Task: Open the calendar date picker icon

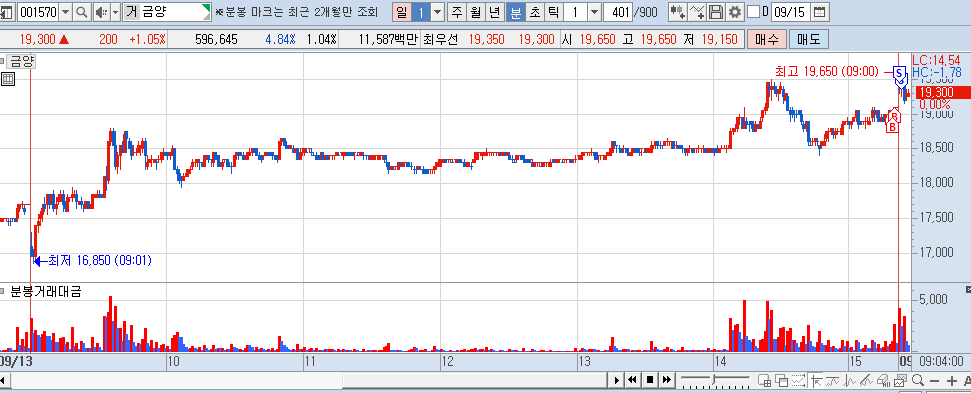Action: [x=819, y=11]
